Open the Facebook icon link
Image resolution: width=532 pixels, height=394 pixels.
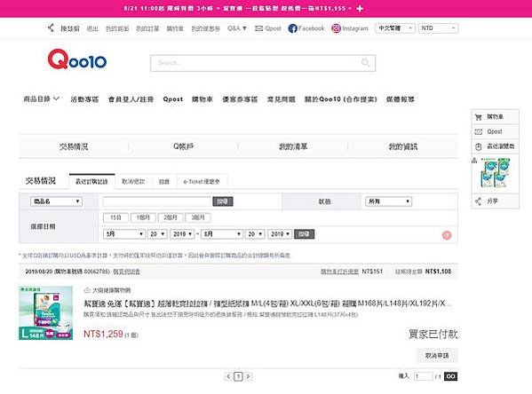click(292, 28)
